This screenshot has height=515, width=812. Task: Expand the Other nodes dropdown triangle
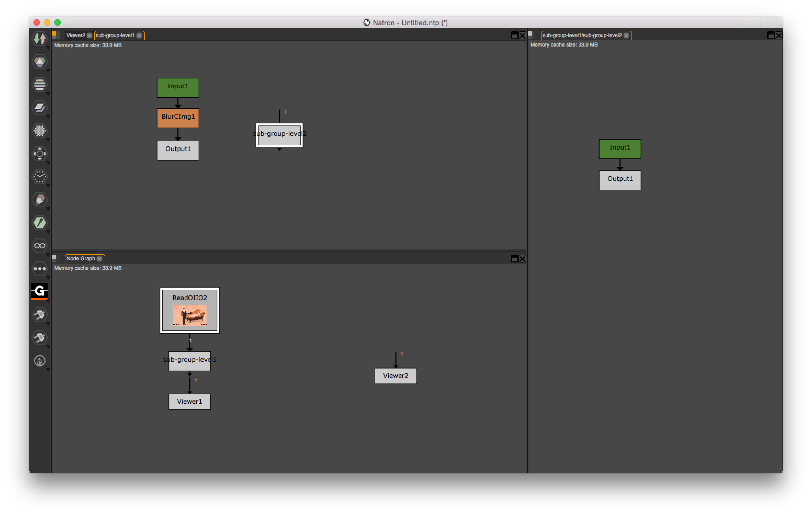(48, 278)
